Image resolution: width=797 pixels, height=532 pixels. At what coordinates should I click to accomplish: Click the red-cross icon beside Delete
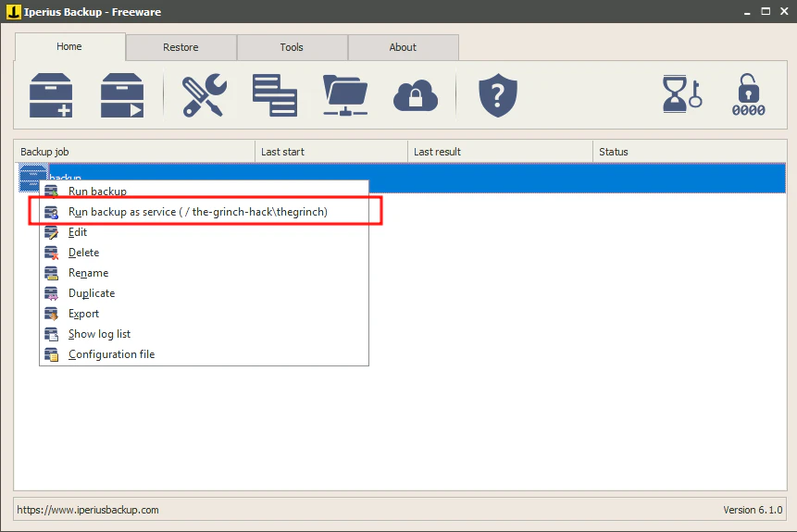51,253
